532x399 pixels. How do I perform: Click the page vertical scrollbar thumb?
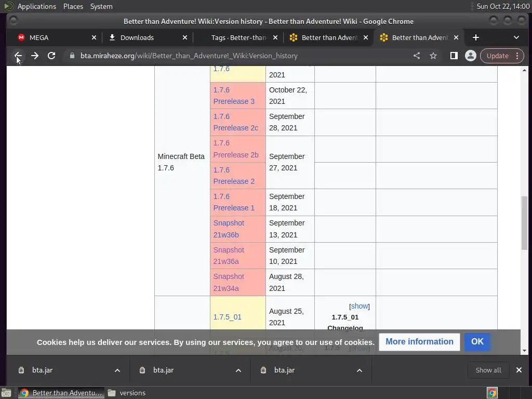[524, 223]
